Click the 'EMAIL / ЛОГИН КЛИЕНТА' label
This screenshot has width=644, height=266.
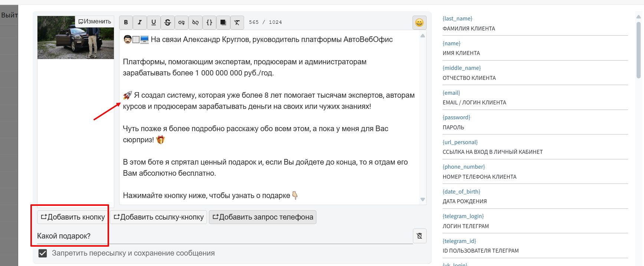point(474,103)
